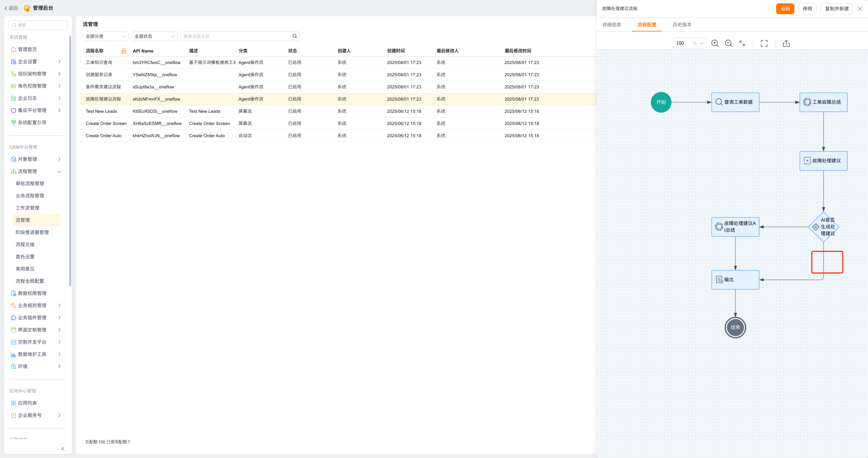Click the zoom in magnifier icon

(715, 43)
